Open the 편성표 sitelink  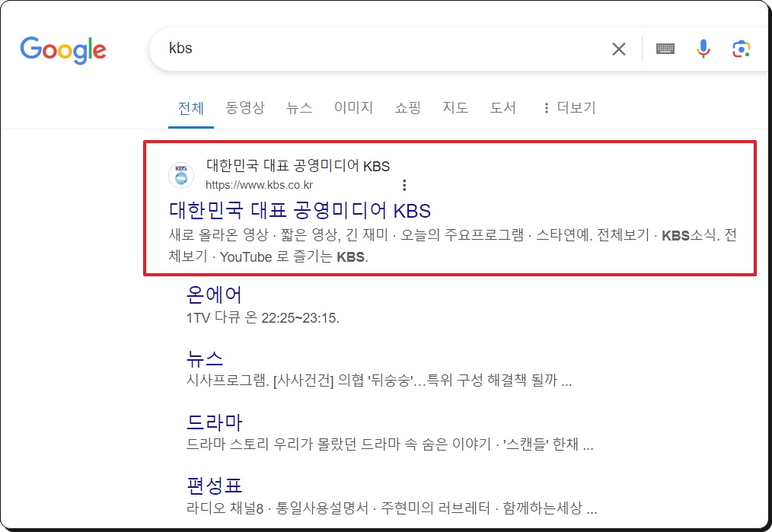pos(214,486)
